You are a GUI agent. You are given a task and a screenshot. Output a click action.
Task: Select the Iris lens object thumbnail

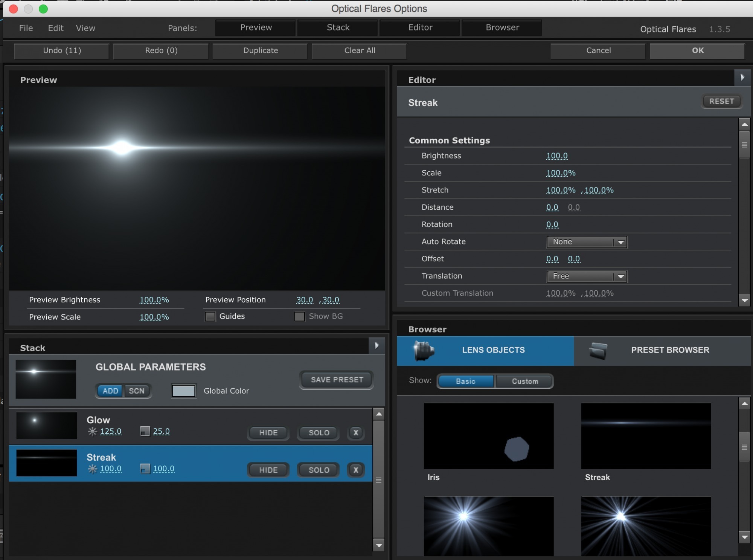[x=488, y=436]
